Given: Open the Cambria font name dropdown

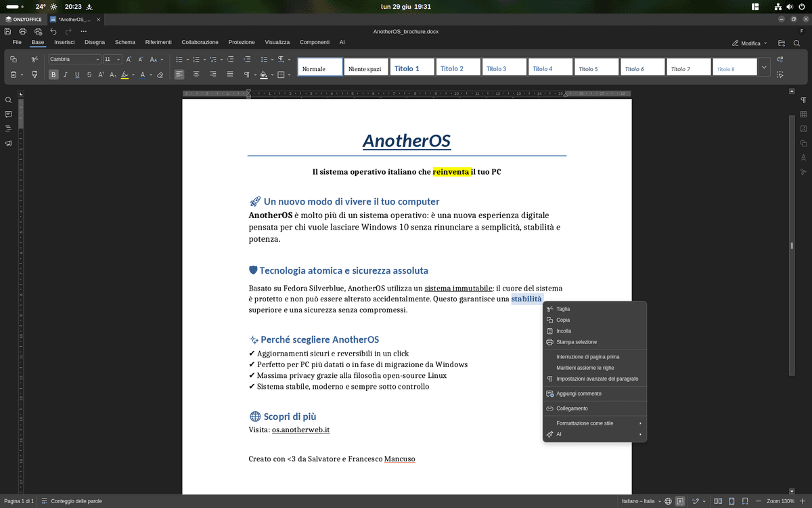Looking at the screenshot, I should [x=97, y=60].
